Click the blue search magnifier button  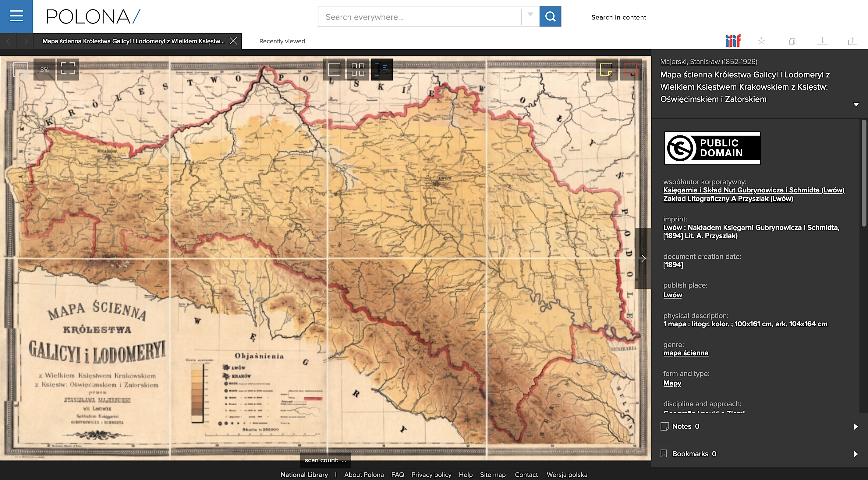(x=550, y=16)
